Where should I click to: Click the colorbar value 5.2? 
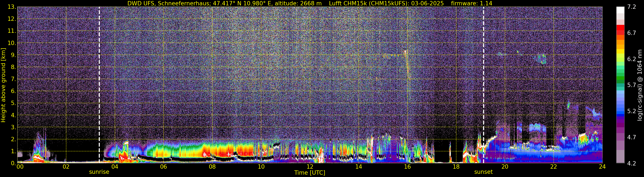[x=632, y=111]
